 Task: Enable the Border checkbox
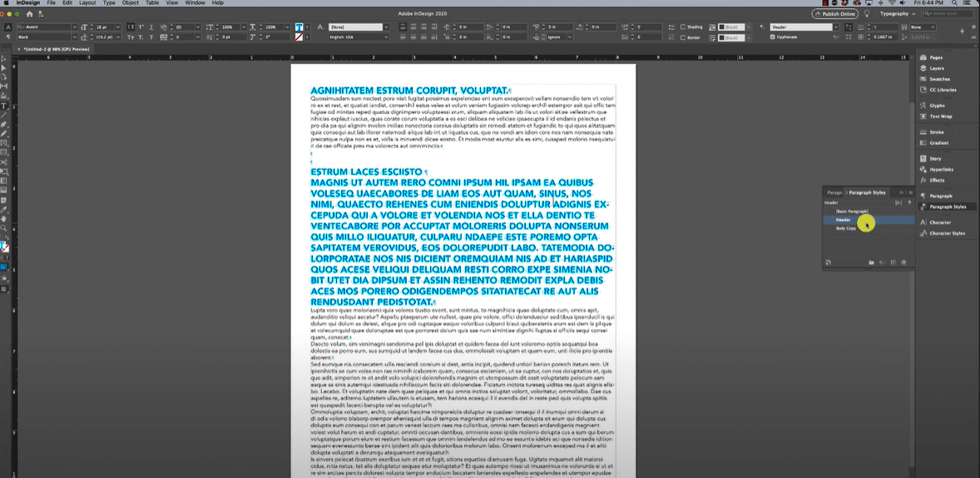click(x=683, y=37)
